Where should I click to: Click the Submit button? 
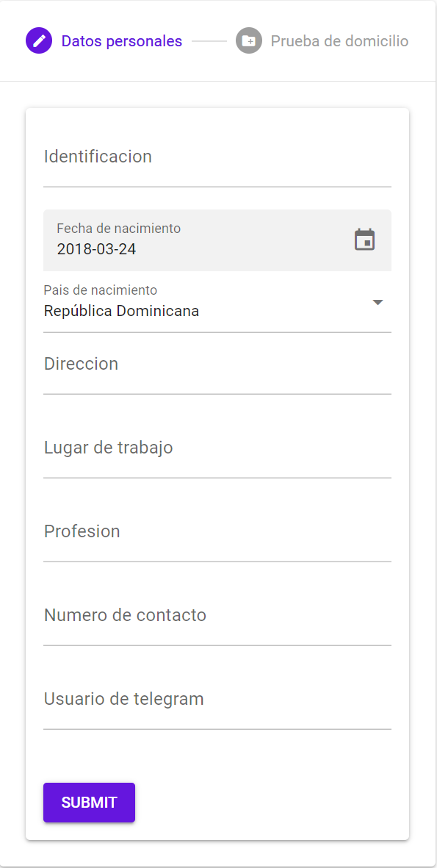pyautogui.click(x=89, y=802)
